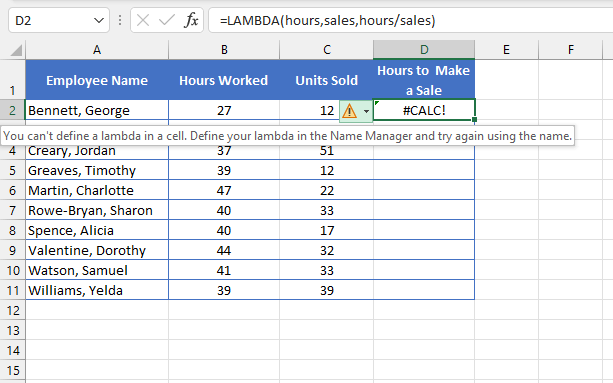The width and height of the screenshot is (613, 383).
Task: Select row 12 header
Action: click(13, 311)
